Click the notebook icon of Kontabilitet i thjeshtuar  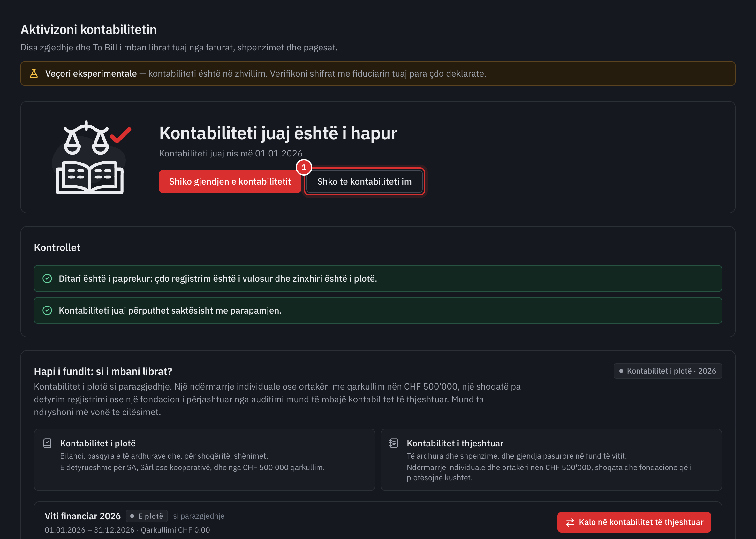[394, 444]
